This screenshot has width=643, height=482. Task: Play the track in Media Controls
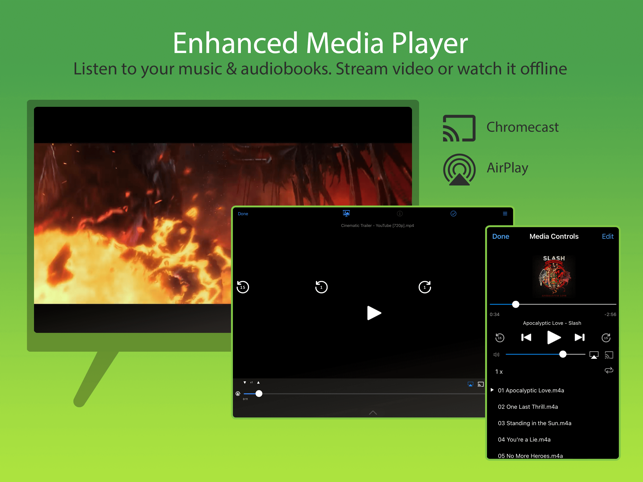click(x=554, y=337)
